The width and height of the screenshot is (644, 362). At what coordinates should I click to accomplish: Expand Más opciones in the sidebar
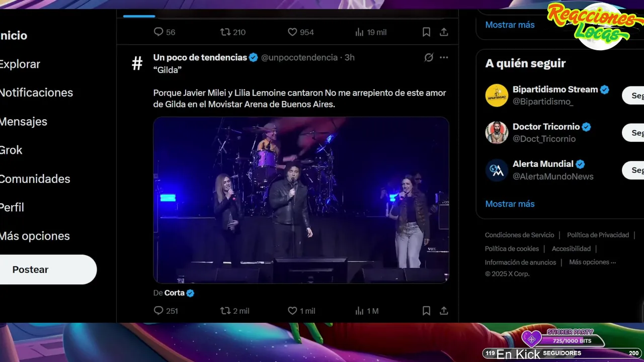pos(35,236)
